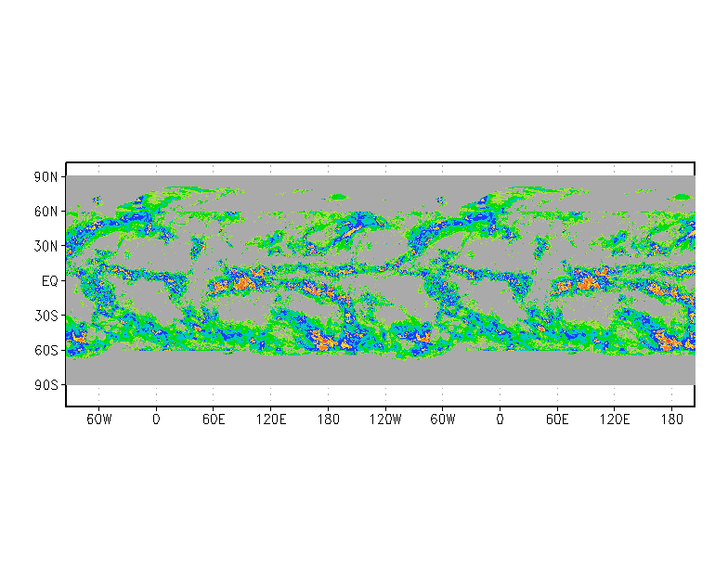Click the 90N latitude axis label
This screenshot has width=728, height=568.
pos(48,176)
